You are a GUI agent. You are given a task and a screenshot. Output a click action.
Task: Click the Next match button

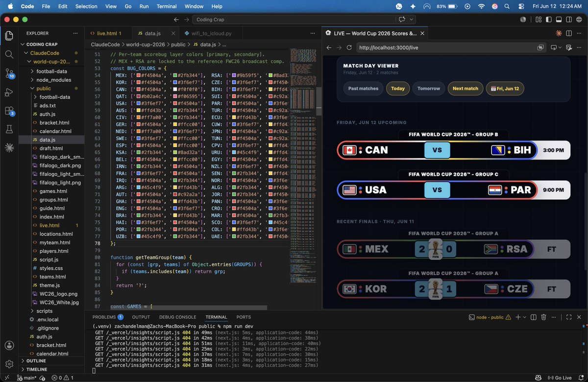click(x=465, y=88)
